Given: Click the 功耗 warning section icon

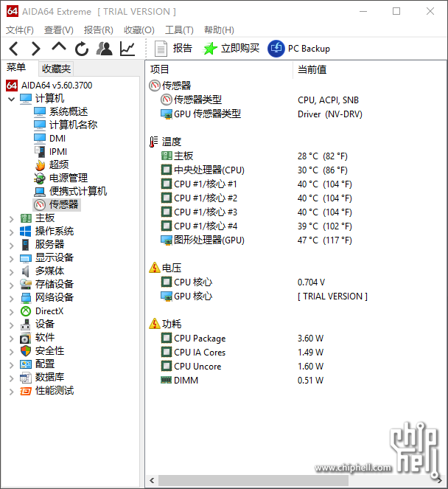Looking at the screenshot, I should point(155,324).
